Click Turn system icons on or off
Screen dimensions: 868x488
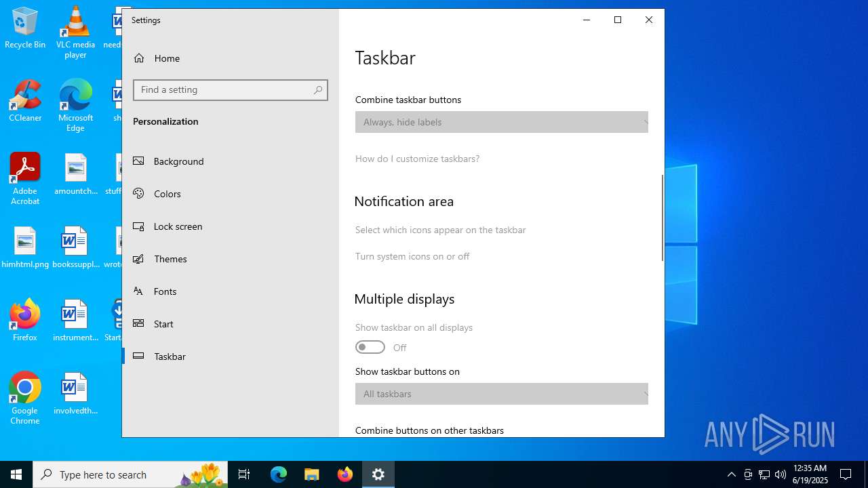point(412,256)
